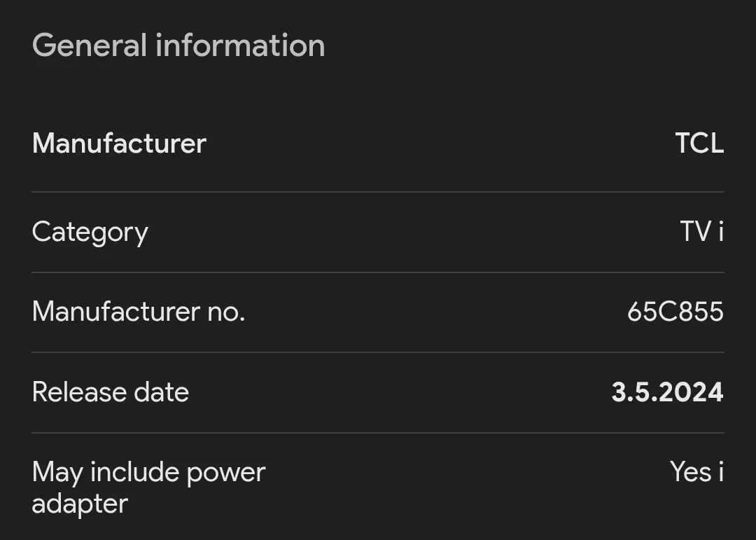The image size is (756, 540).
Task: Click the TV category value
Action: pyautogui.click(x=696, y=232)
